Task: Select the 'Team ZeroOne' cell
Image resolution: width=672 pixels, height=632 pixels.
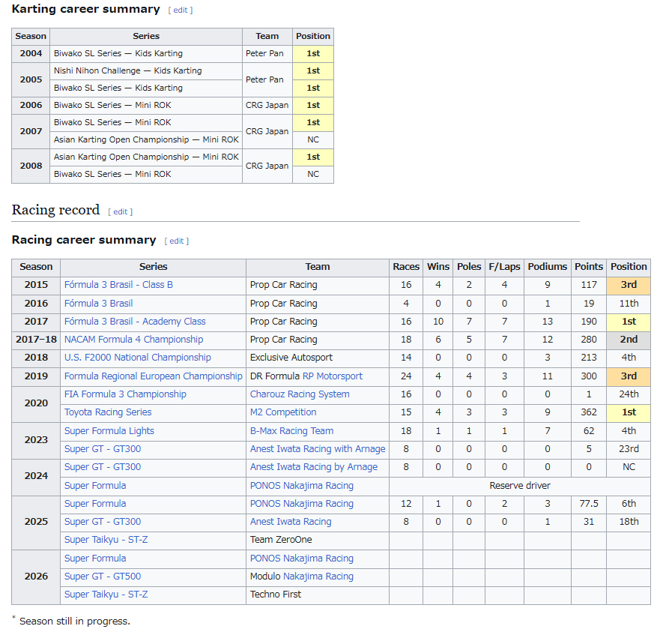Action: [318, 541]
